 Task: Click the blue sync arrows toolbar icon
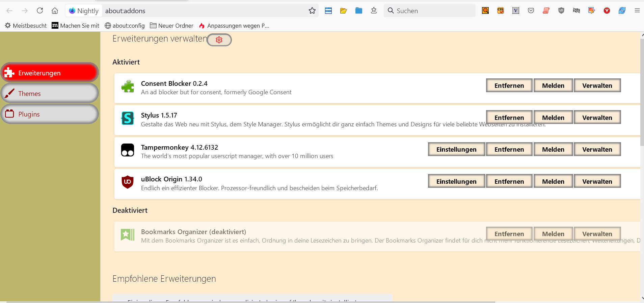[x=622, y=11]
